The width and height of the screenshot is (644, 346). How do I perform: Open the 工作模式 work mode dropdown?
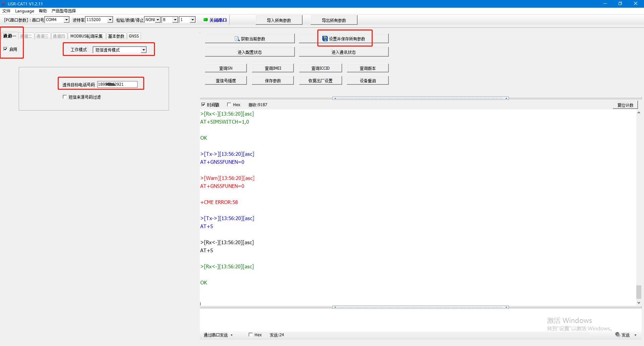click(144, 50)
